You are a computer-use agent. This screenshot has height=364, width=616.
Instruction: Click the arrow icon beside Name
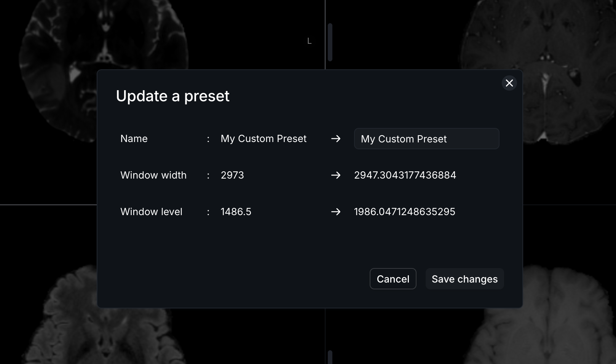[x=336, y=139]
